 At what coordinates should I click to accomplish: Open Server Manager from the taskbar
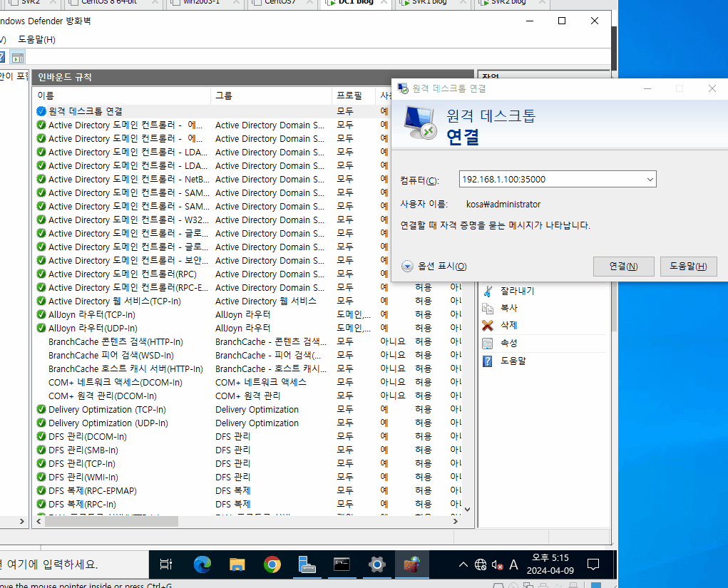pos(307,564)
